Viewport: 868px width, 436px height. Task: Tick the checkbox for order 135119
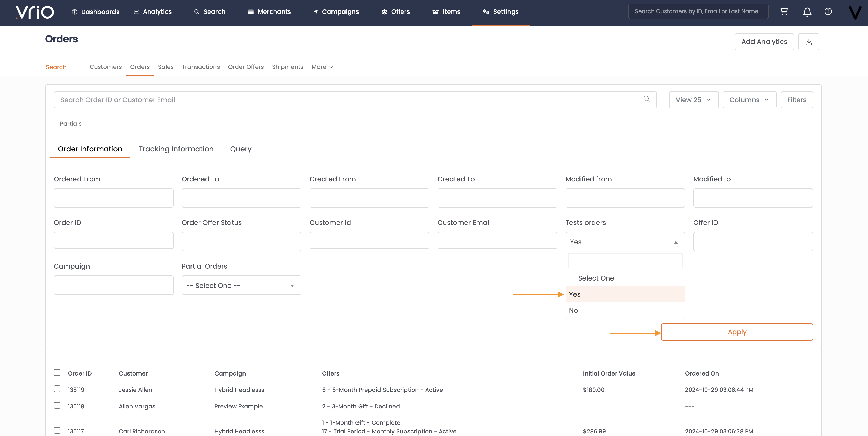[x=57, y=389]
